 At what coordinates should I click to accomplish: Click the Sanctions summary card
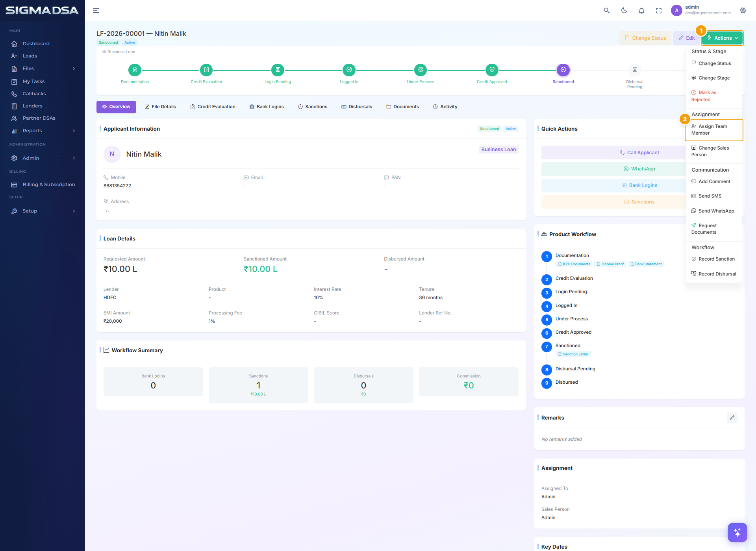tap(258, 385)
